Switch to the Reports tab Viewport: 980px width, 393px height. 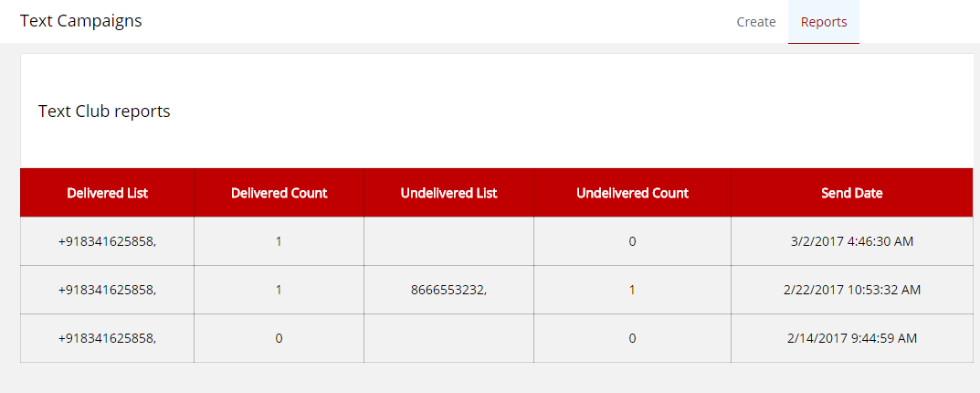click(x=824, y=22)
